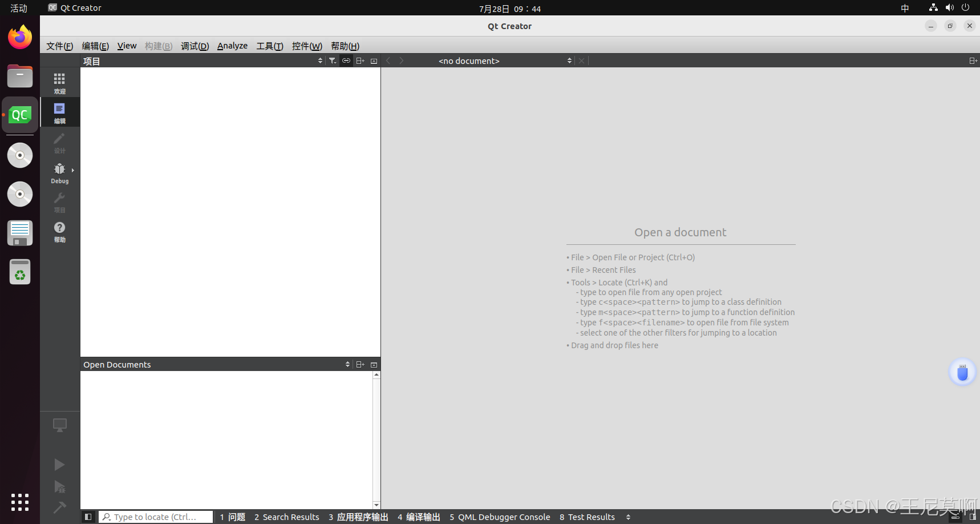This screenshot has width=980, height=524.
Task: Click the floppy save-disk icon in the dock
Action: [x=20, y=233]
